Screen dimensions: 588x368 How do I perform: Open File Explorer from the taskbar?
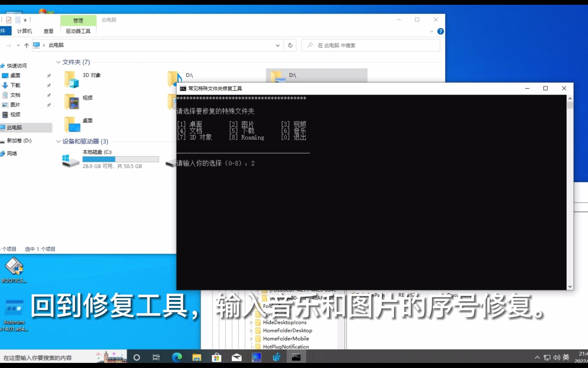coord(197,357)
